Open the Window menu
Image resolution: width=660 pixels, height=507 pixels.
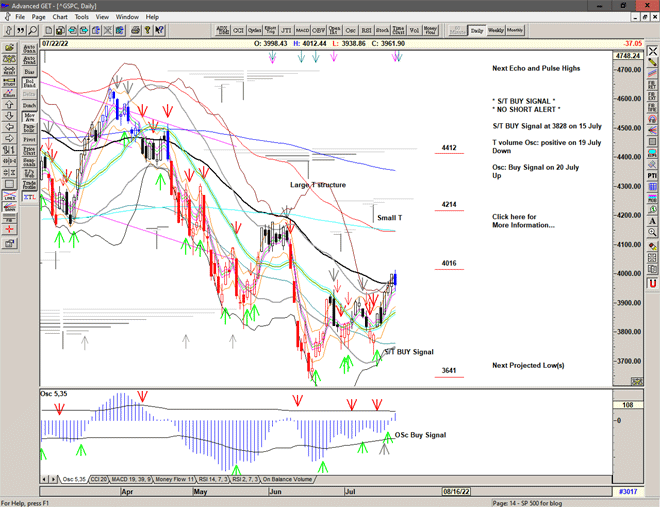(x=127, y=17)
